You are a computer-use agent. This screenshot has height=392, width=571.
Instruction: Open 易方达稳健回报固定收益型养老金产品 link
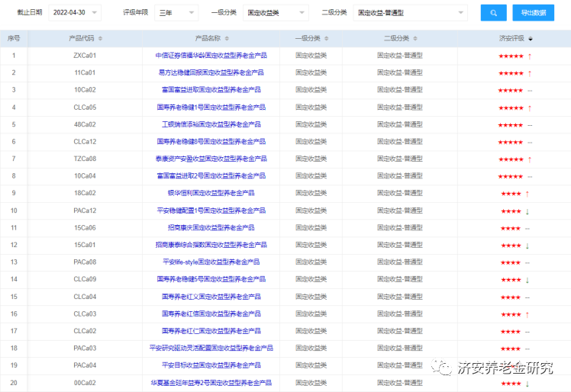pyautogui.click(x=211, y=72)
